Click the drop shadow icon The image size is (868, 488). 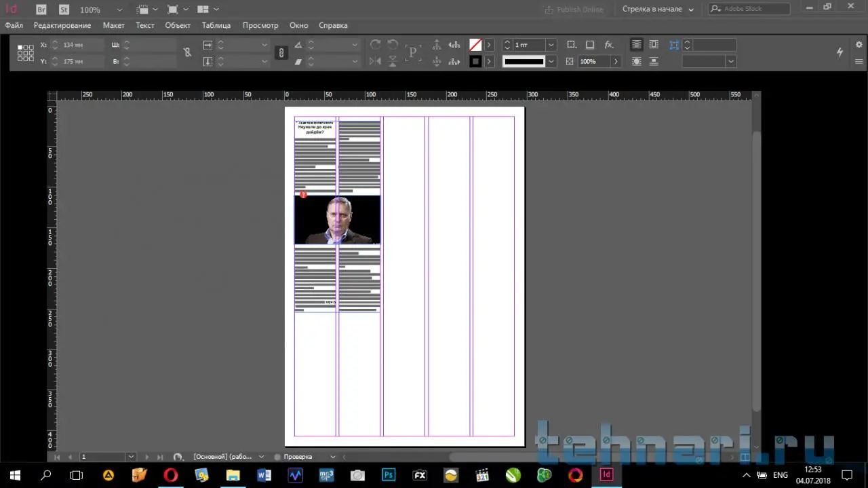(x=590, y=45)
